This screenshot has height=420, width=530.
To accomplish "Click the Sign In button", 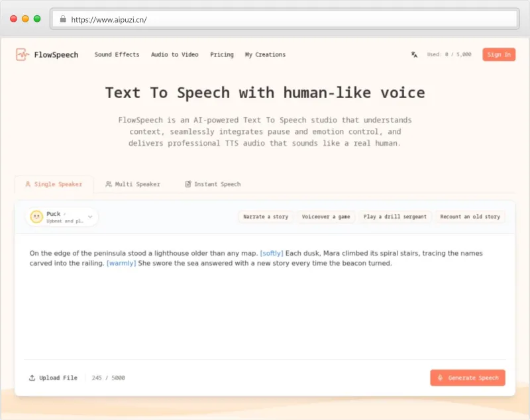I will tap(498, 54).
